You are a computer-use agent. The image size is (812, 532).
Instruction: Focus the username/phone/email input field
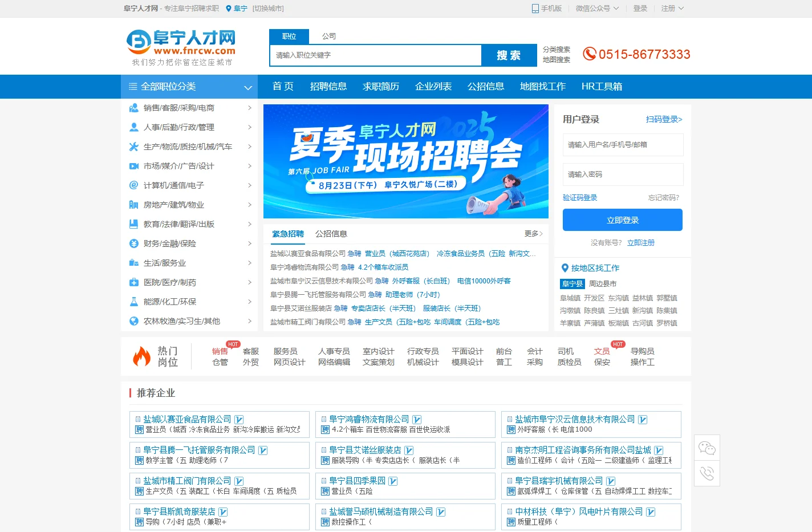tap(623, 145)
